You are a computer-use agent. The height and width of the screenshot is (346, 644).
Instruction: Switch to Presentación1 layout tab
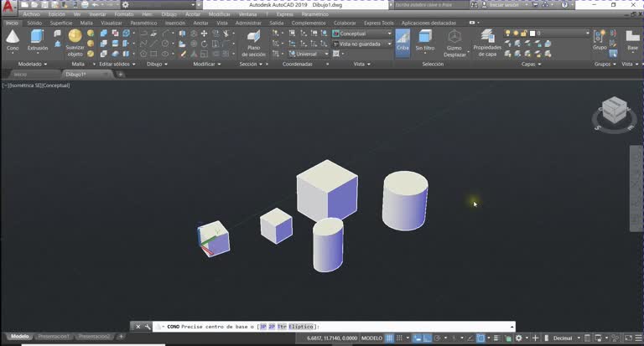coord(54,337)
